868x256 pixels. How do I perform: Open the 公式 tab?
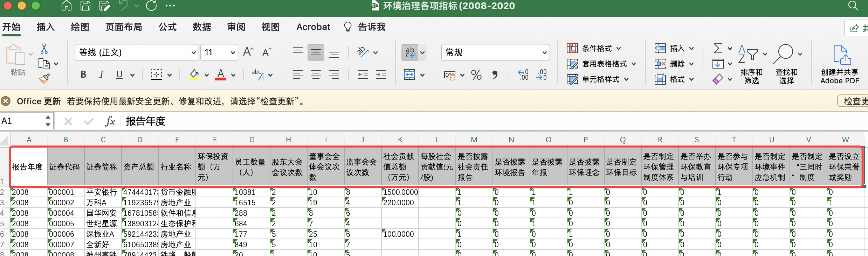[167, 27]
